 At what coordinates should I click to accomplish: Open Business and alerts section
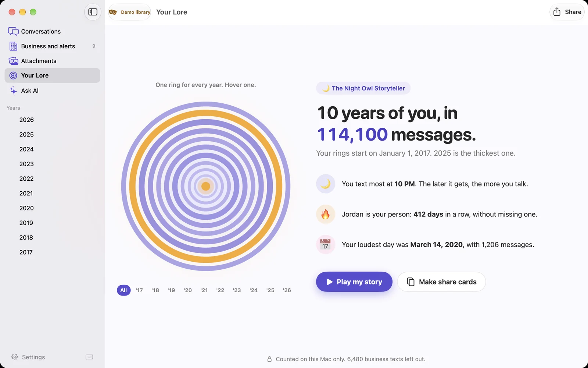point(52,46)
